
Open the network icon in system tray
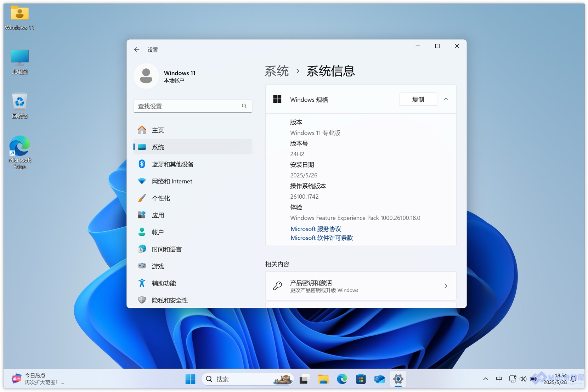[x=512, y=379]
